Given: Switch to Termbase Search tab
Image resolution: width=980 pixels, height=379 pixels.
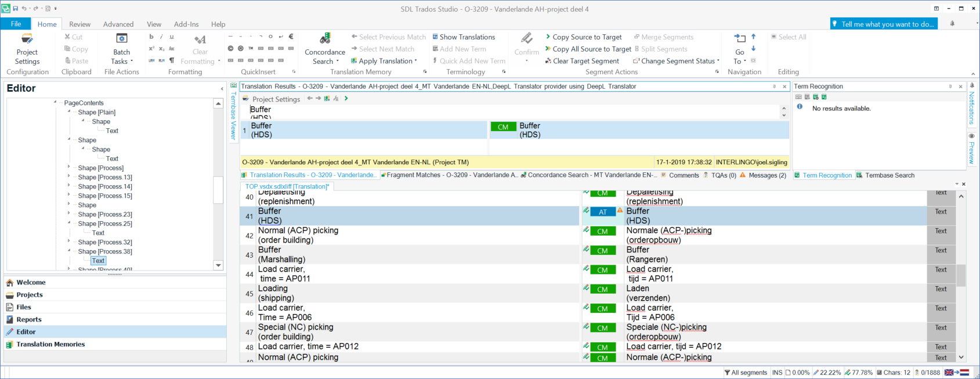Looking at the screenshot, I should (885, 175).
